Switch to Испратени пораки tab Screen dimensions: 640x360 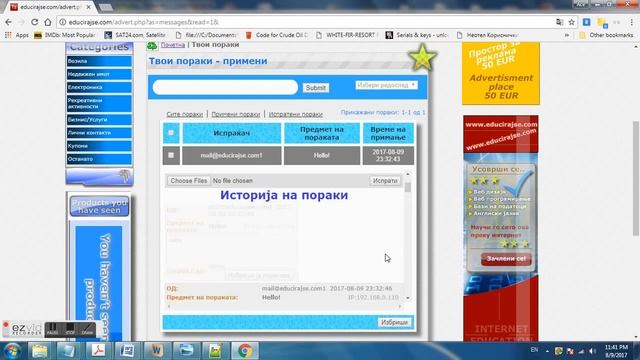tap(296, 114)
